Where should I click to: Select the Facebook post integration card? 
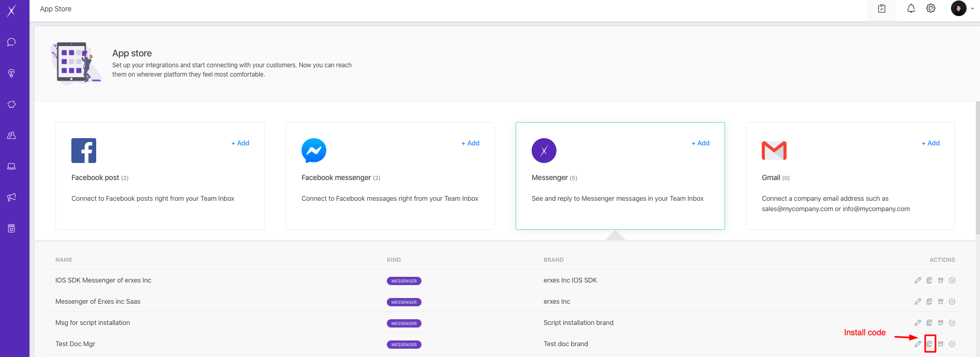coord(160,176)
